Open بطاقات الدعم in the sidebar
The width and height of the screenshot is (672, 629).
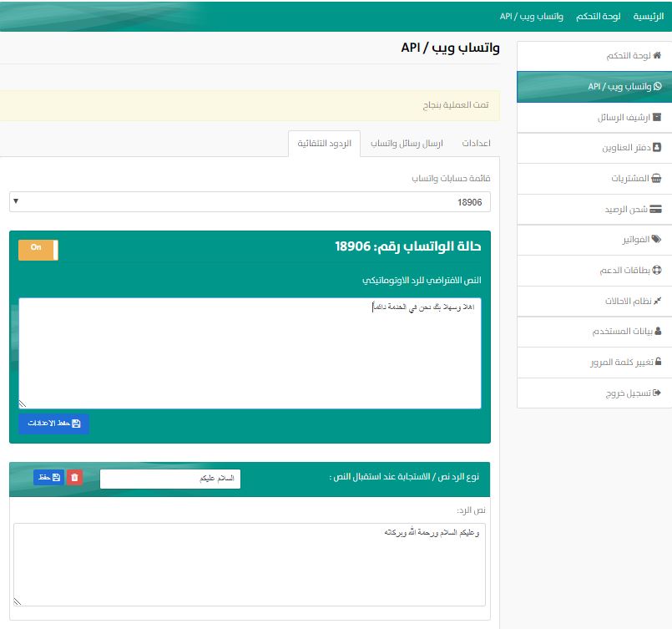594,270
